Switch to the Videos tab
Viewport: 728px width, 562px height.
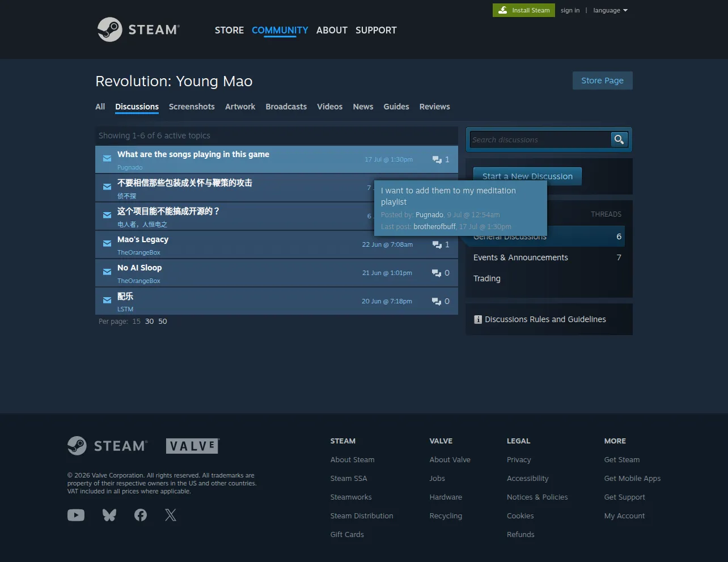click(x=330, y=107)
